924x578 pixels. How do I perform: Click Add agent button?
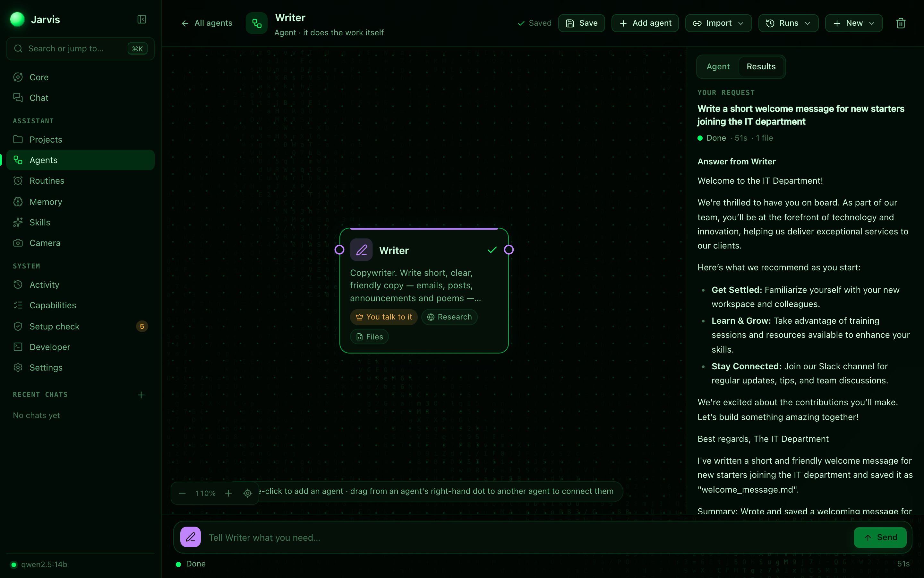tap(645, 23)
